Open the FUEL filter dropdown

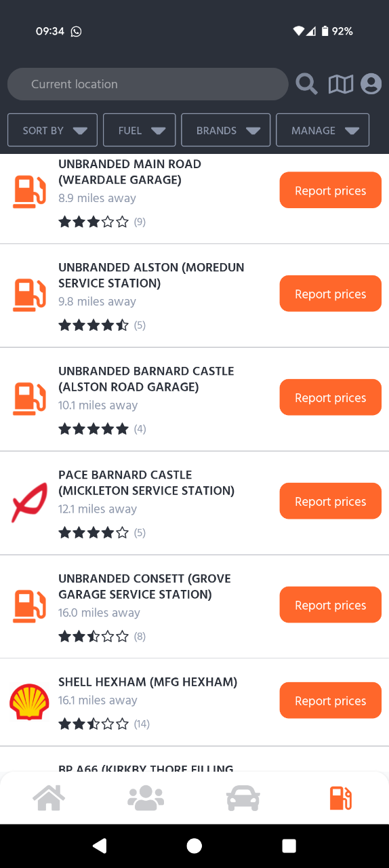tap(140, 130)
